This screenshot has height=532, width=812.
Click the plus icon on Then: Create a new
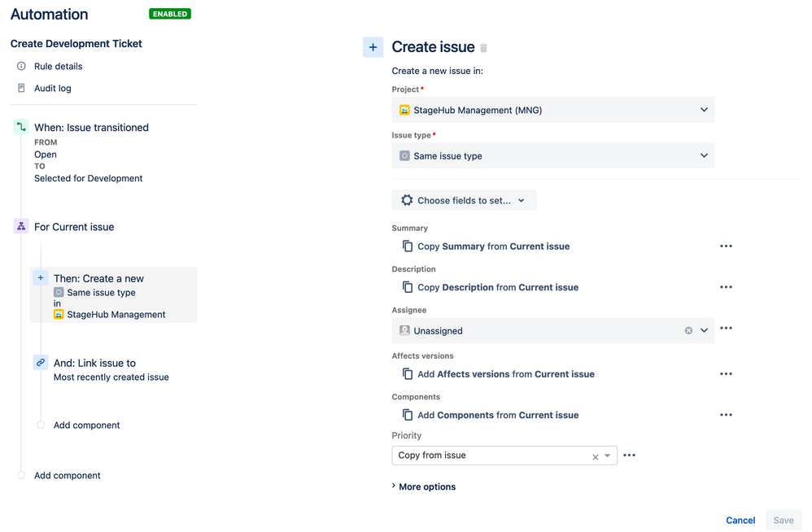click(x=41, y=278)
